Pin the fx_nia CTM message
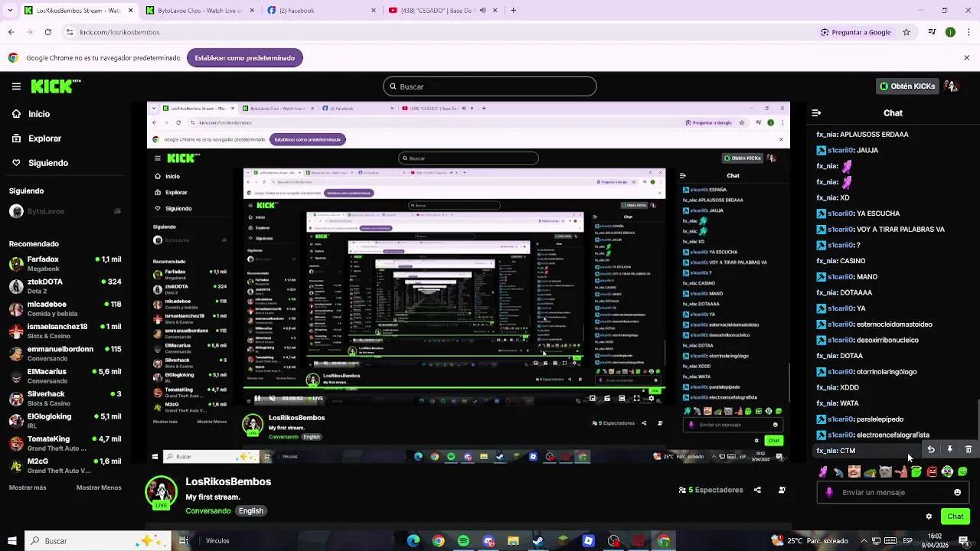Image resolution: width=980 pixels, height=551 pixels. click(x=949, y=450)
